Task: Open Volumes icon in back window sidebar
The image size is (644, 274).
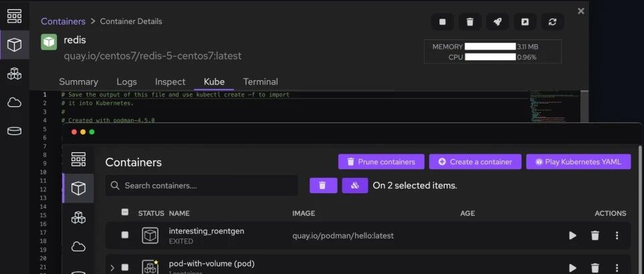Action: (x=14, y=131)
